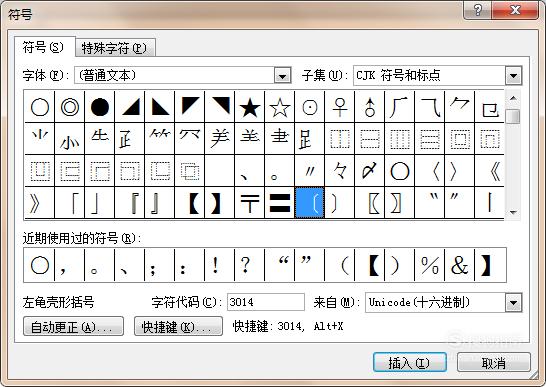Pick the question mark from recently used symbols

250,265
